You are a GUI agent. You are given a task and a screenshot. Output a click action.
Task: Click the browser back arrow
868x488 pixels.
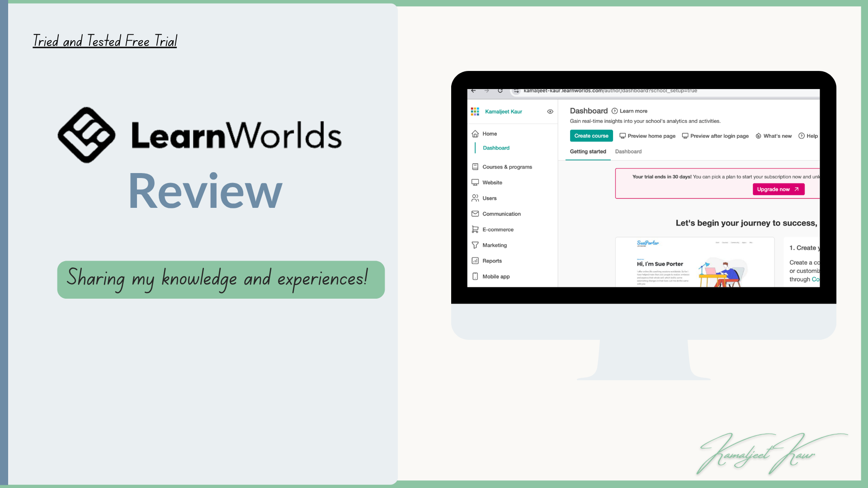[473, 91]
